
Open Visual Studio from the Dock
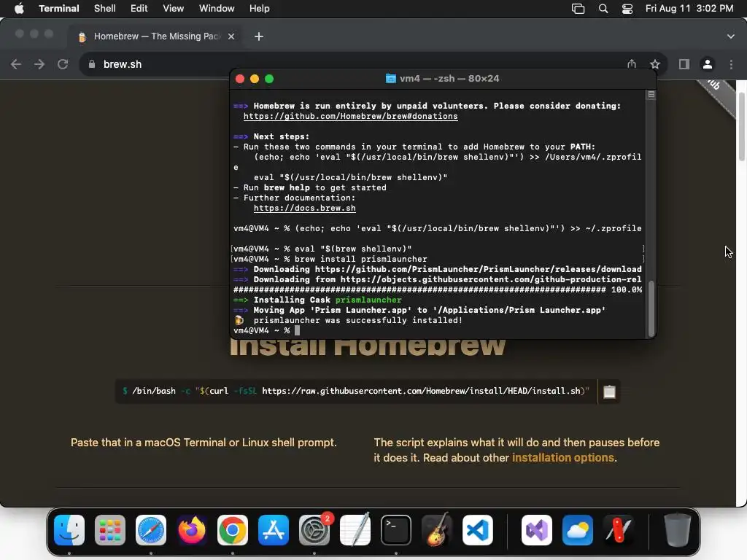click(x=537, y=529)
